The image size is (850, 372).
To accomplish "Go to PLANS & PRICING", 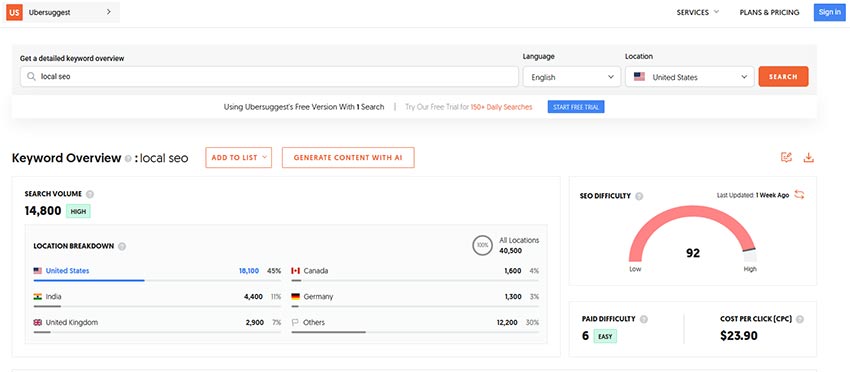I will coord(769,12).
